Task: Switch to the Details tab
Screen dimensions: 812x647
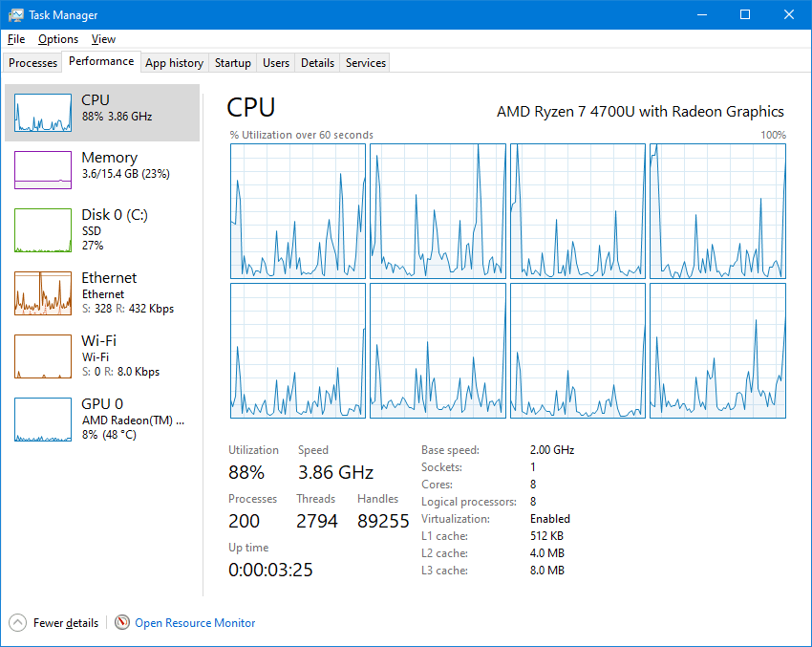Action: coord(317,62)
